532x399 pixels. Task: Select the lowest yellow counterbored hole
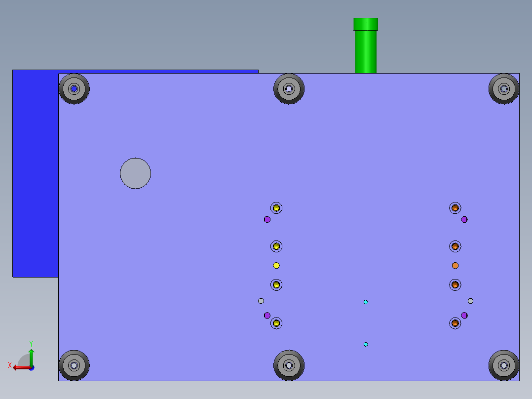(x=276, y=323)
